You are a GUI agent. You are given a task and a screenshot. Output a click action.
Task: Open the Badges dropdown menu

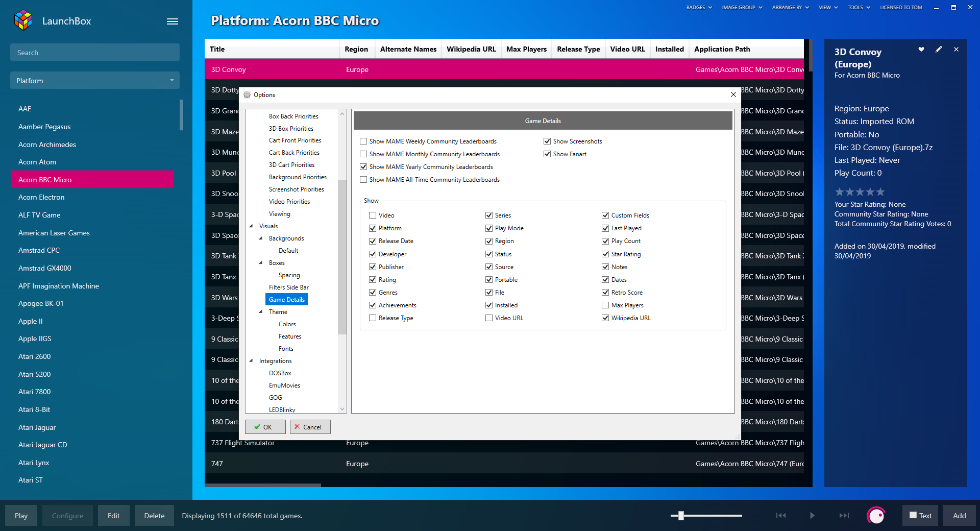point(699,7)
